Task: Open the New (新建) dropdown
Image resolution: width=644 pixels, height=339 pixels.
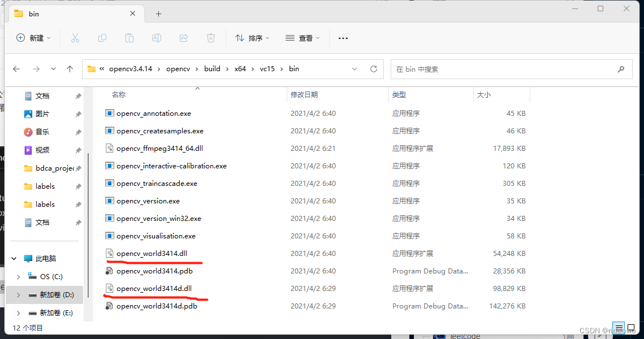Action: pos(33,38)
